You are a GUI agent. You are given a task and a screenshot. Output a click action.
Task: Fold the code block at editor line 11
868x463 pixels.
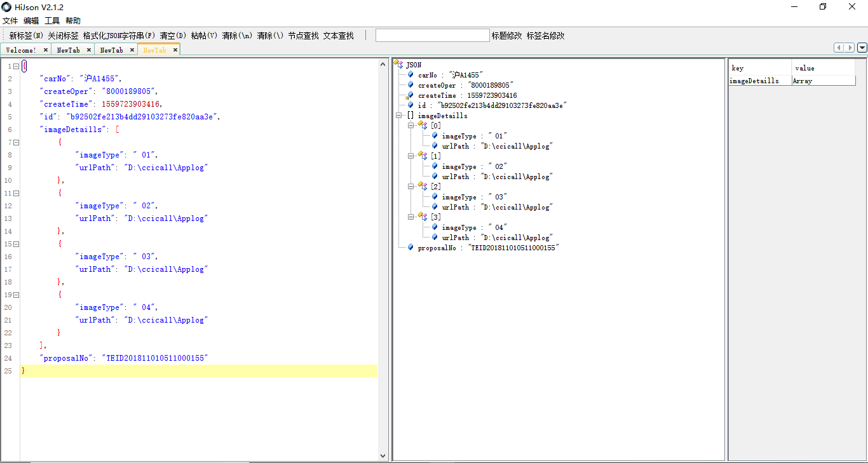tap(16, 193)
